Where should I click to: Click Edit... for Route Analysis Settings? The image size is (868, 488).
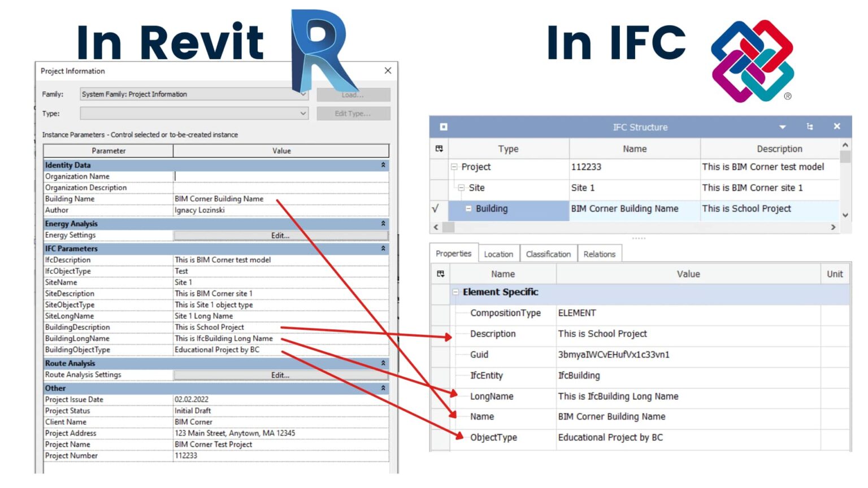click(280, 375)
